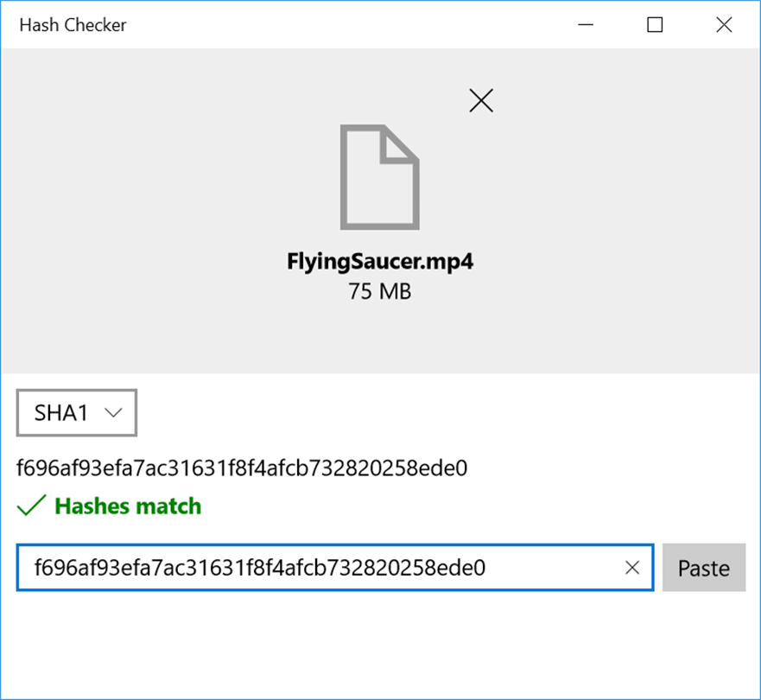Maximize the Hash Checker window

point(655,24)
